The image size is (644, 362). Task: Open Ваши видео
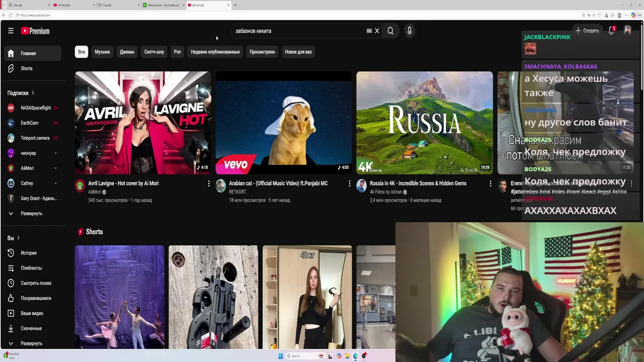coord(32,313)
